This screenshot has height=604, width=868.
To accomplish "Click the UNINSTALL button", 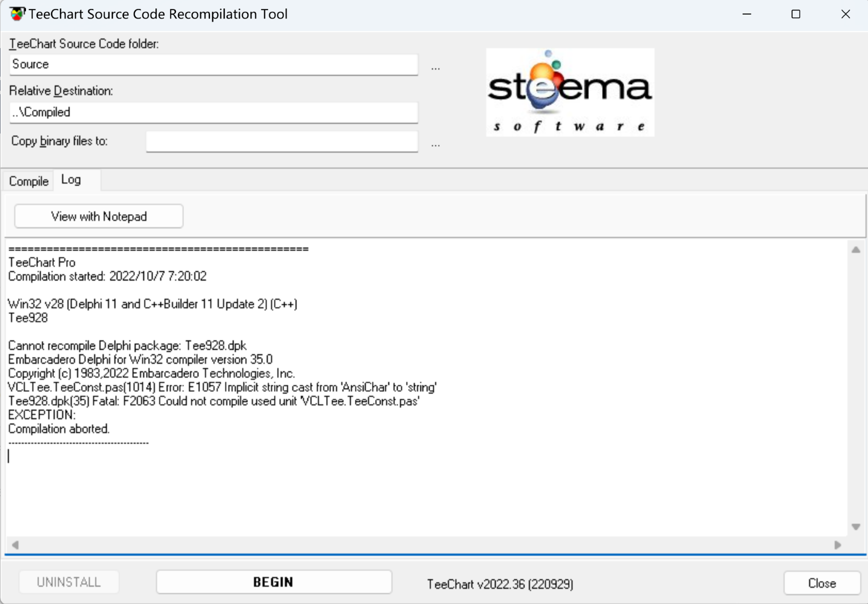I will pos(69,582).
